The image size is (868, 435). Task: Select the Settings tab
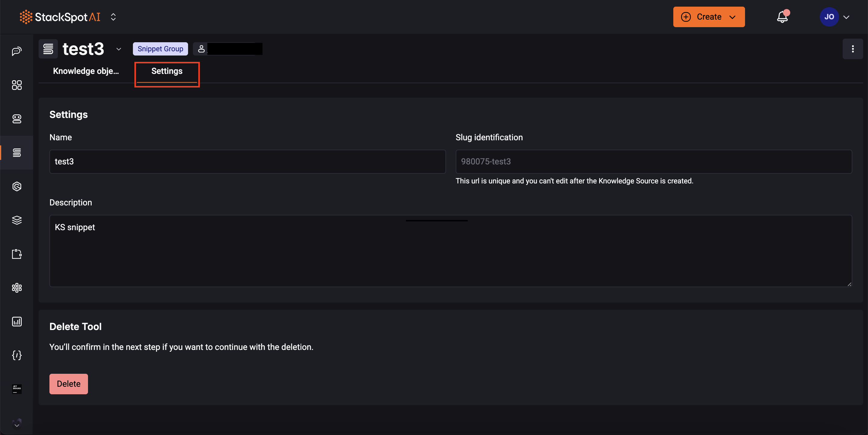point(167,71)
